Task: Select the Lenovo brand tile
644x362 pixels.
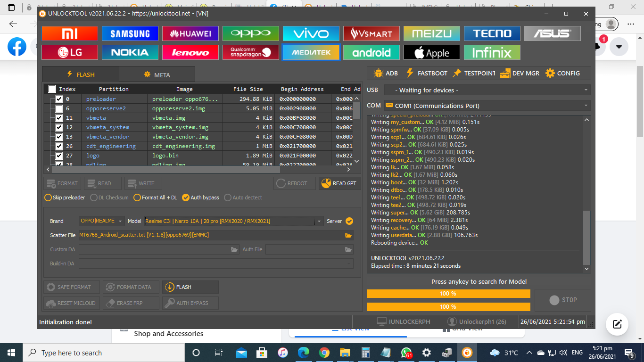Action: click(190, 52)
